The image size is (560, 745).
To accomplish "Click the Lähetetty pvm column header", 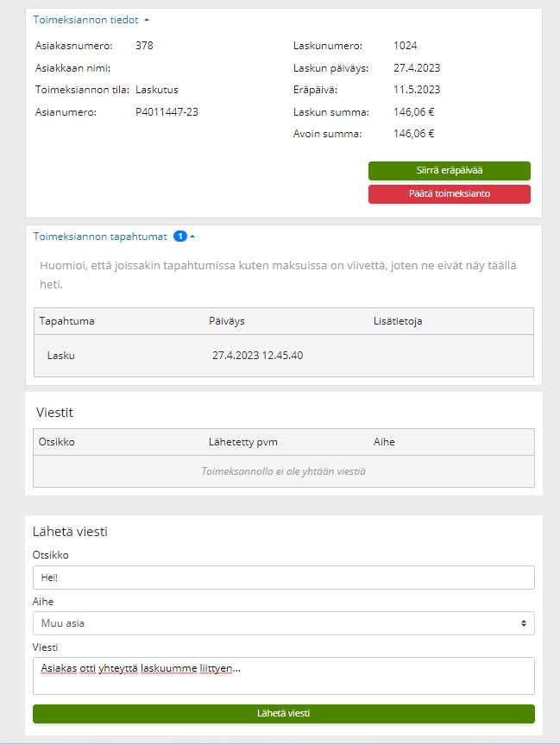I will coord(243,442).
